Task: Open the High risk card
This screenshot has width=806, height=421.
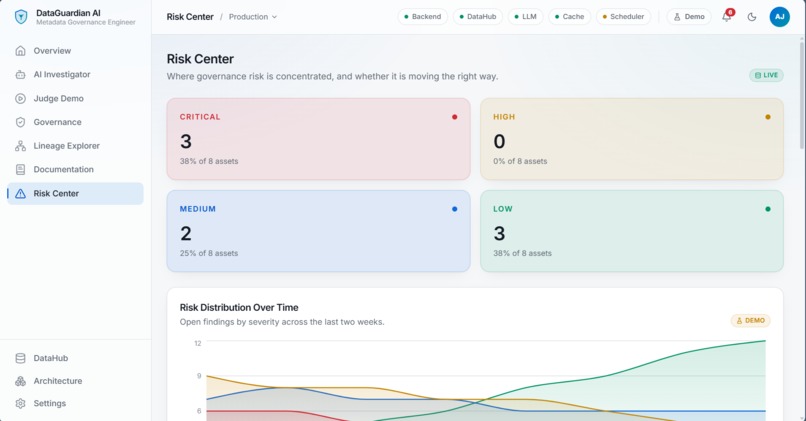Action: (632, 139)
